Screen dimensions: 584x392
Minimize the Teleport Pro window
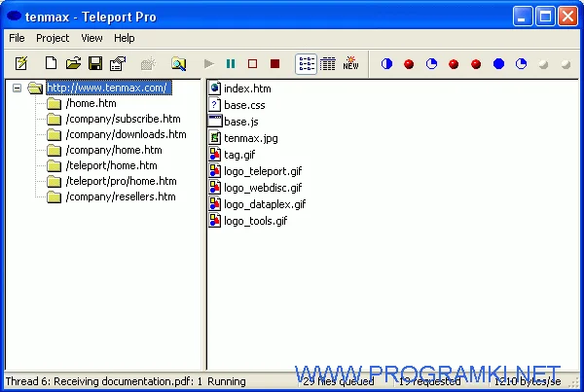point(522,17)
